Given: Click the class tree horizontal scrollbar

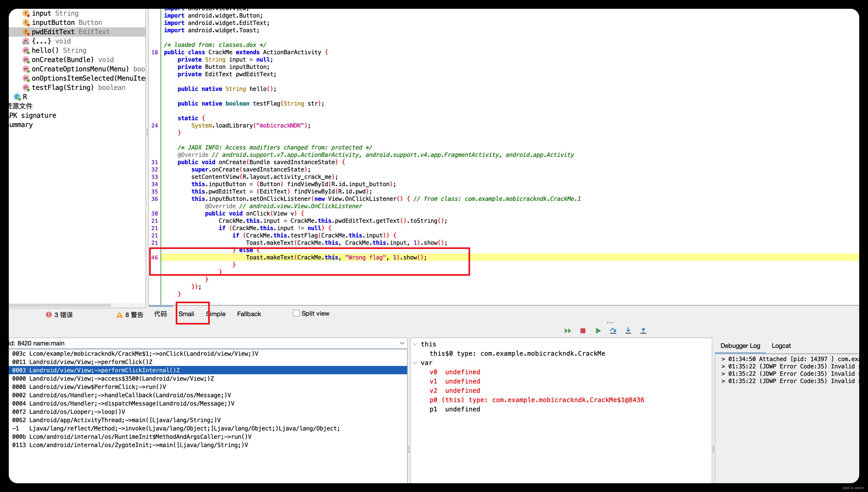Looking at the screenshot, I should (60, 305).
